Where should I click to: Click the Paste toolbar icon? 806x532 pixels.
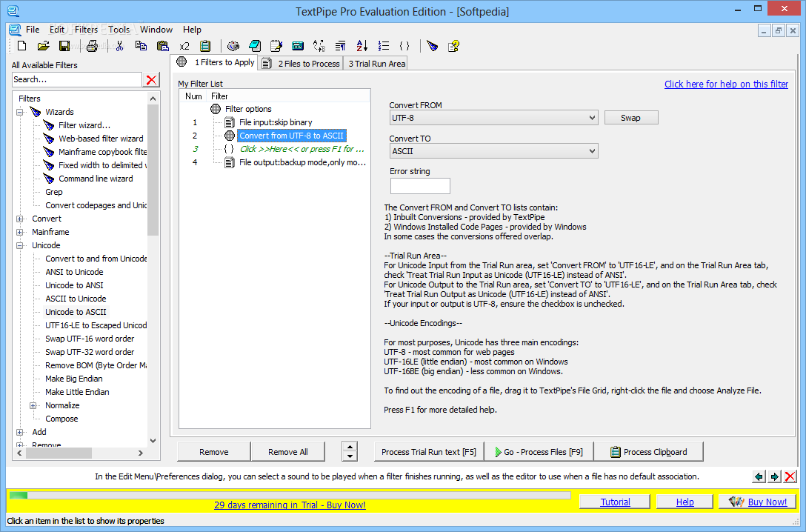[162, 46]
